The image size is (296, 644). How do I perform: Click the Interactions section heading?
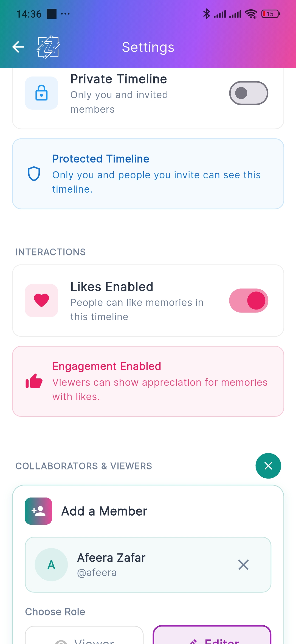(51, 252)
